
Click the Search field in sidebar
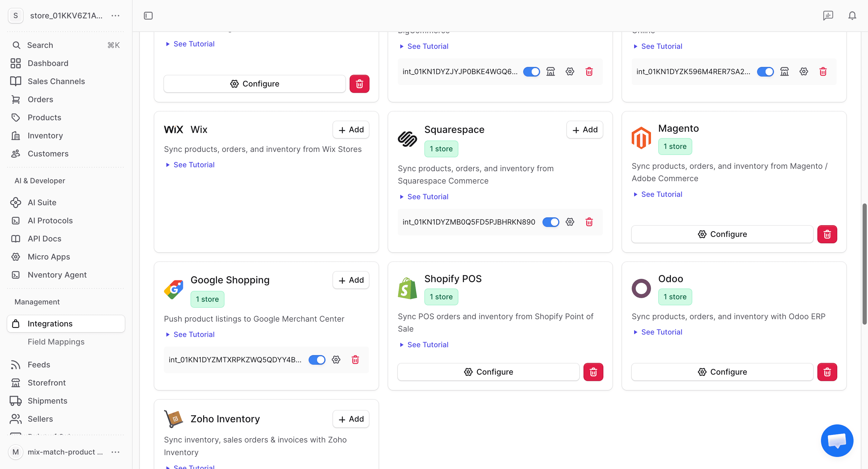point(66,45)
